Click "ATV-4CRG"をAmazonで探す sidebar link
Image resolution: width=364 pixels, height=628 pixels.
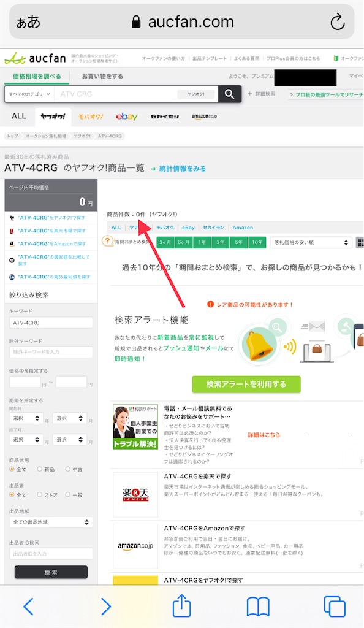(51, 243)
